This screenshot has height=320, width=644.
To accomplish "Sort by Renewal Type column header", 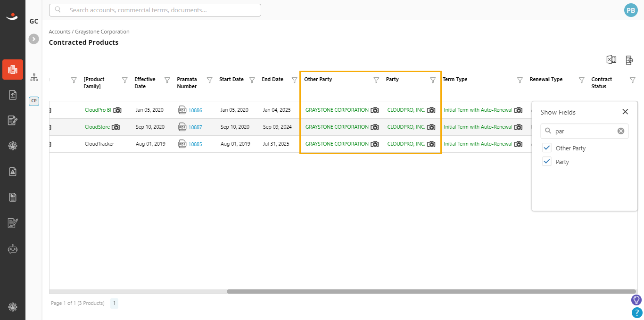I will tap(546, 79).
